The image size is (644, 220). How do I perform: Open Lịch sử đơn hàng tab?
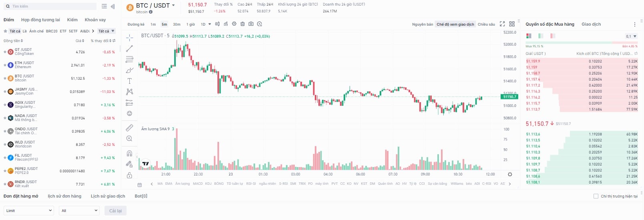64,196
